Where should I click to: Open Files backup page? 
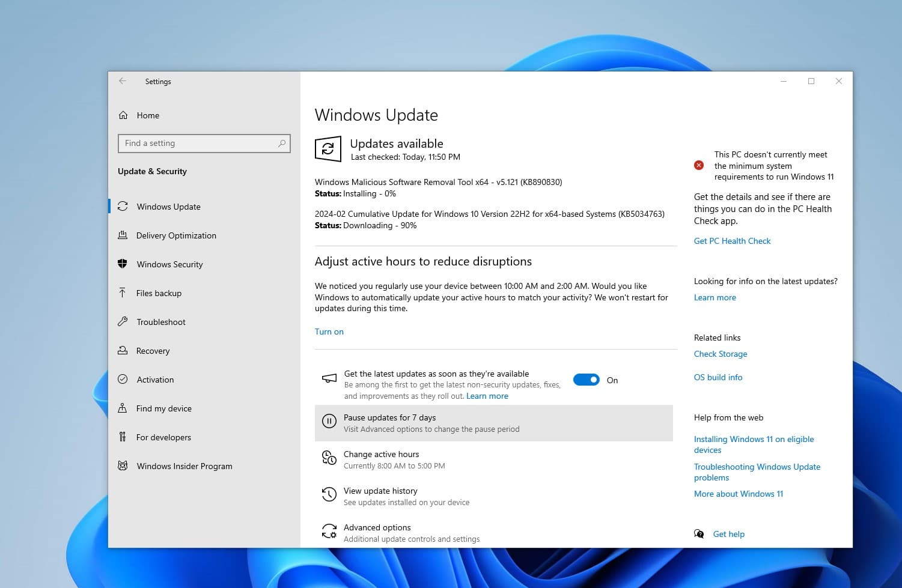[204, 292]
